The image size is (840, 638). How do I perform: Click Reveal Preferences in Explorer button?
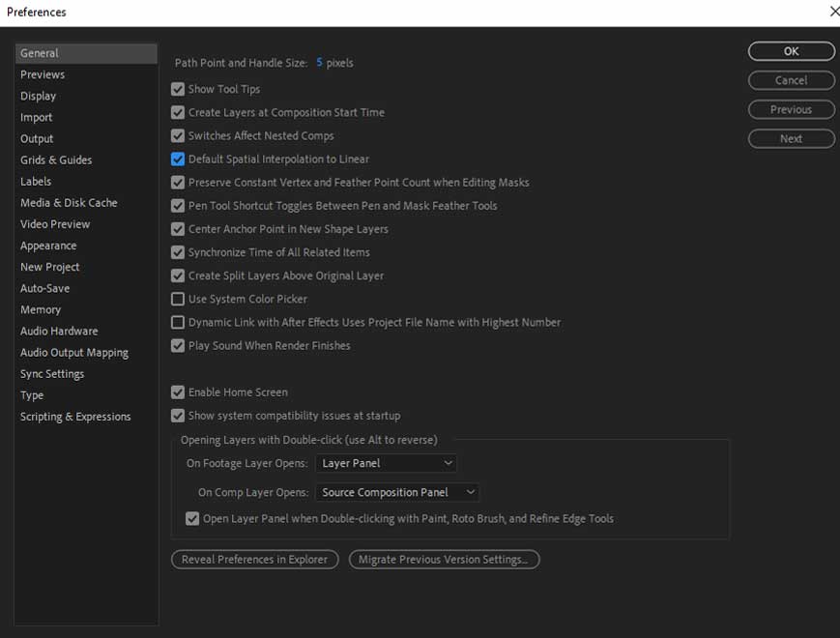point(254,560)
